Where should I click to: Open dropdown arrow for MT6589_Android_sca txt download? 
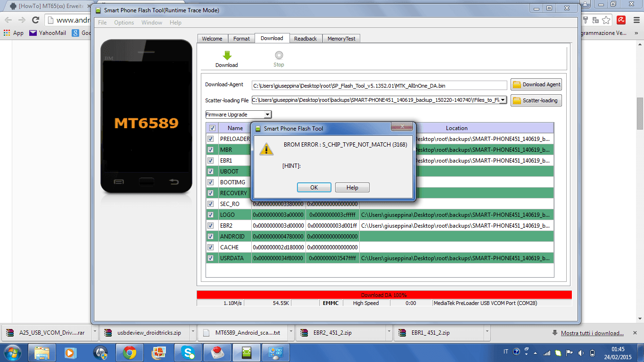(x=291, y=333)
